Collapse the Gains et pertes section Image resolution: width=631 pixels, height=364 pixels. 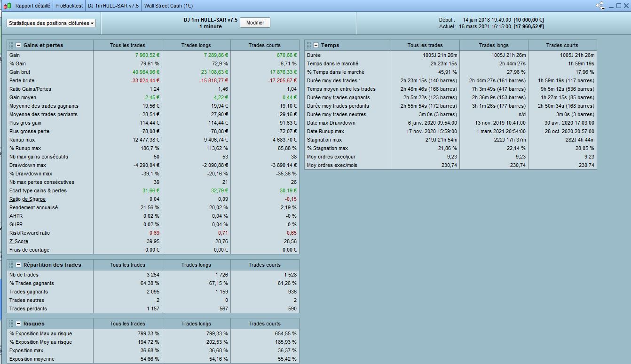pyautogui.click(x=18, y=45)
